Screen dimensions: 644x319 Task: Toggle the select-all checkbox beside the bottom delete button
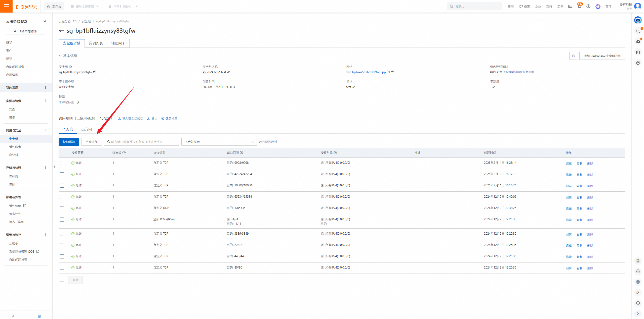[62, 280]
